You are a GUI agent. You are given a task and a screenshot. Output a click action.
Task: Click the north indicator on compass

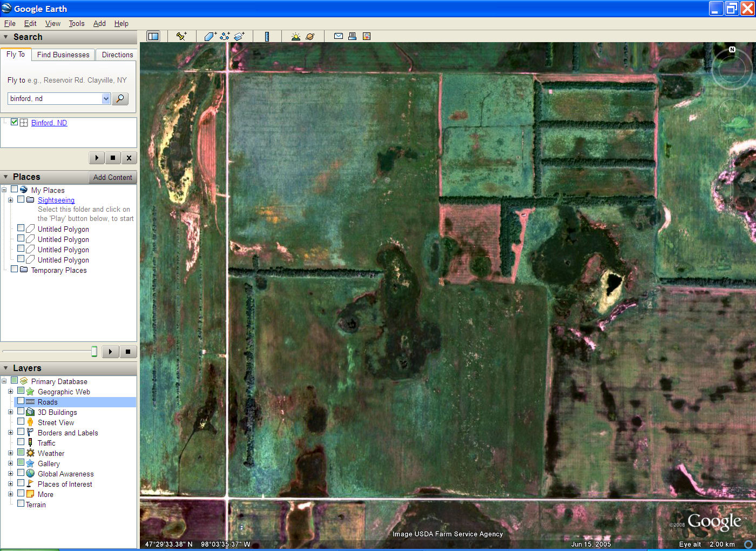[x=732, y=49]
